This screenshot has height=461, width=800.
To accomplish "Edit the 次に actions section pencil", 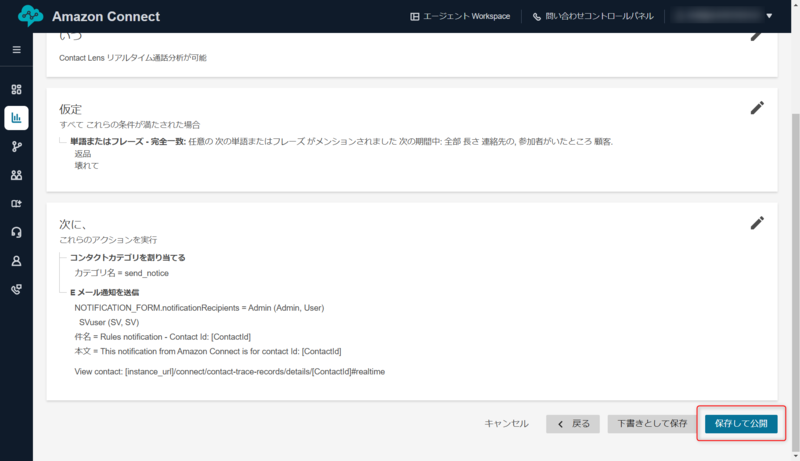I will 757,223.
